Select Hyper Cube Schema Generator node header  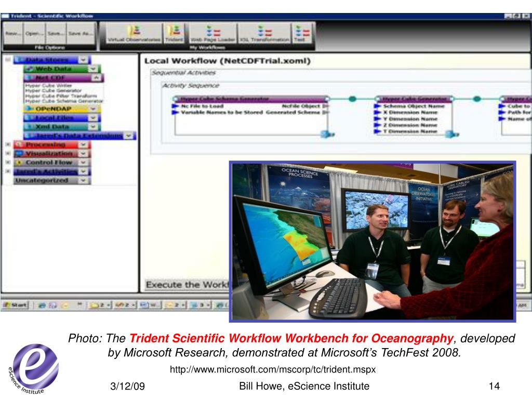tap(251, 99)
